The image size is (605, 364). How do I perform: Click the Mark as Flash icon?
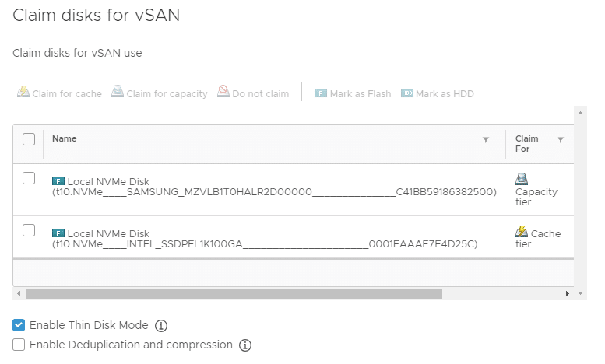321,93
